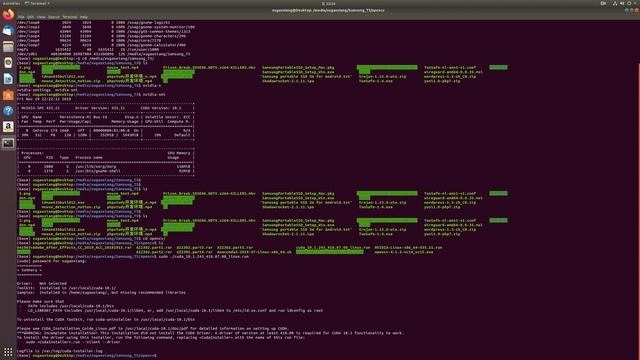
Task: Click the "/dev/sdb1" disk usage row
Action: pos(103,54)
